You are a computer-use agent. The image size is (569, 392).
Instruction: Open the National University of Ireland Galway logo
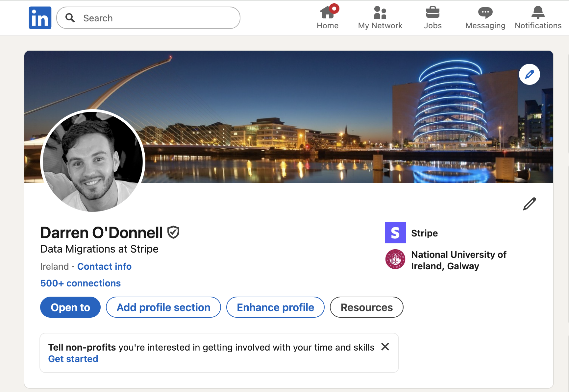[x=395, y=259]
